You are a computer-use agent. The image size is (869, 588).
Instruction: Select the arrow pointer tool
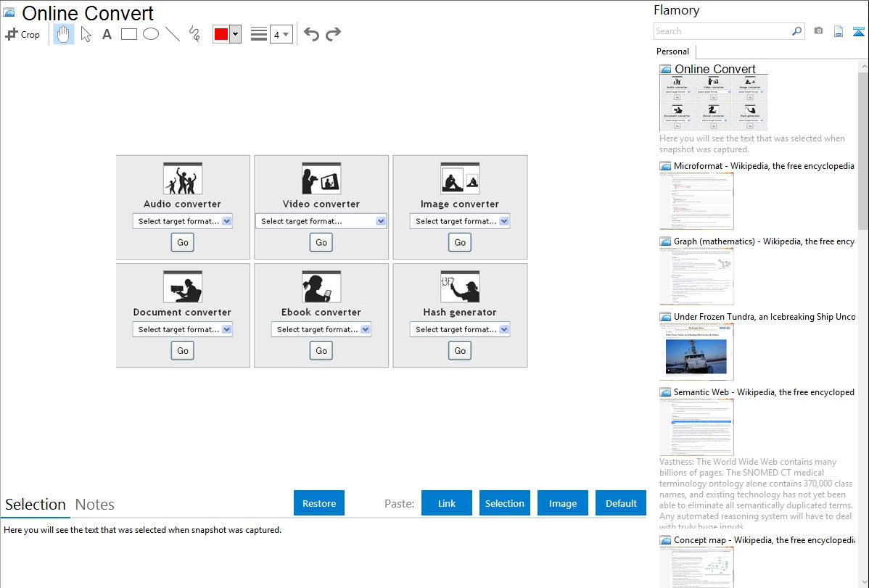86,34
